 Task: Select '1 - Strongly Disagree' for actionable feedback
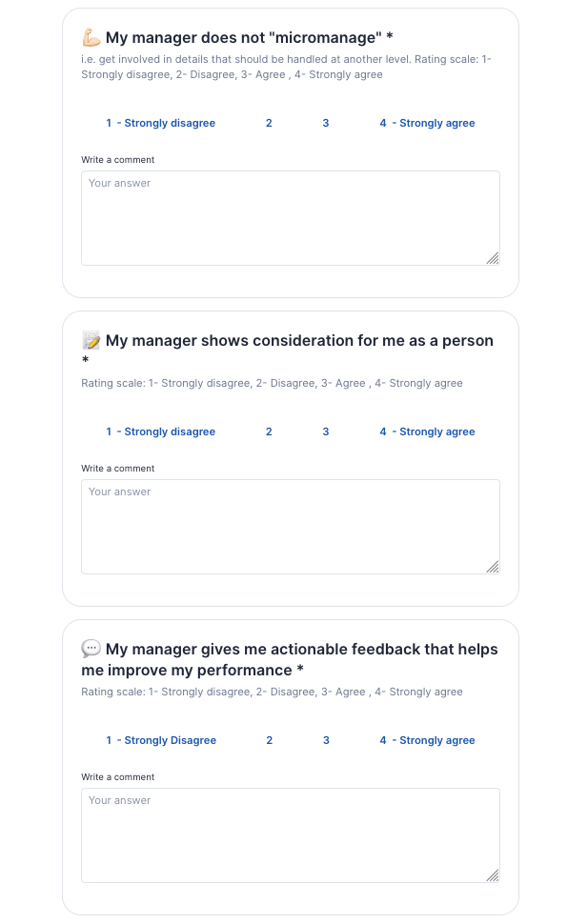[x=161, y=740]
